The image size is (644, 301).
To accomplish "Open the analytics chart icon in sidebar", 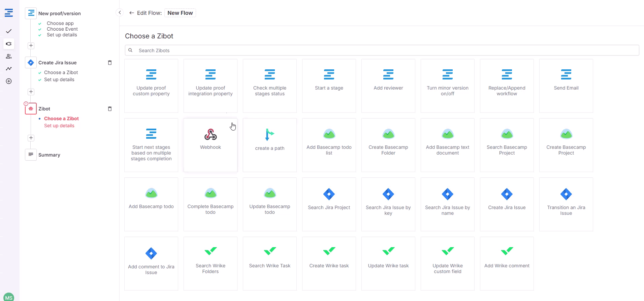I will [9, 69].
